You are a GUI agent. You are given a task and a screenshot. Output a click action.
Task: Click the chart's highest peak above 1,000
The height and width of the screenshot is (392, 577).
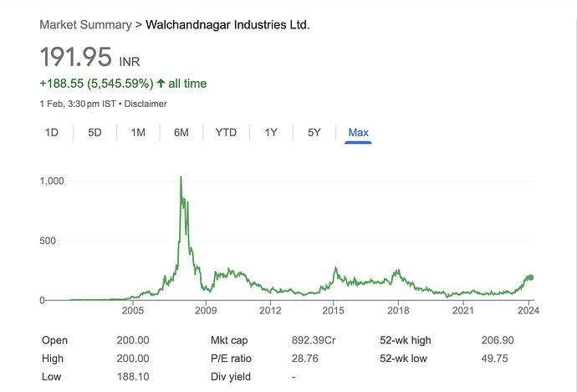pos(181,177)
